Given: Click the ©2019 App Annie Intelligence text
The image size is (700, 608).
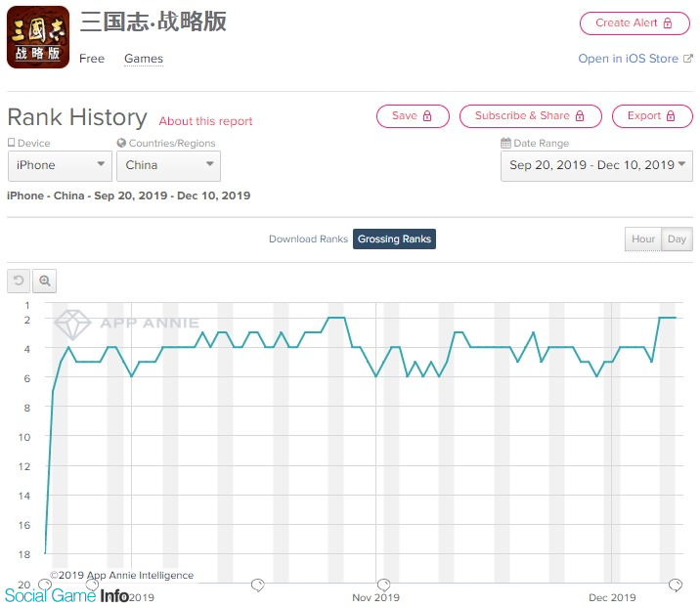Looking at the screenshot, I should pos(121,575).
